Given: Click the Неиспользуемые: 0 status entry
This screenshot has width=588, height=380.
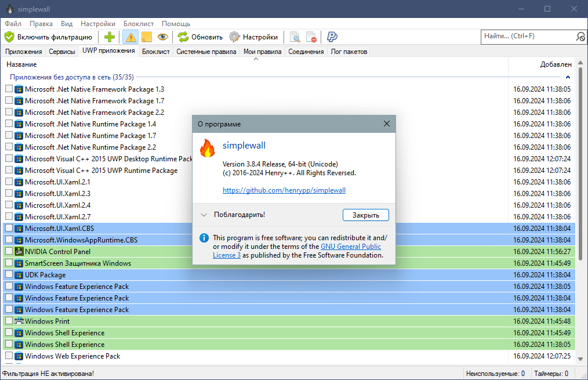Looking at the screenshot, I should (x=495, y=374).
